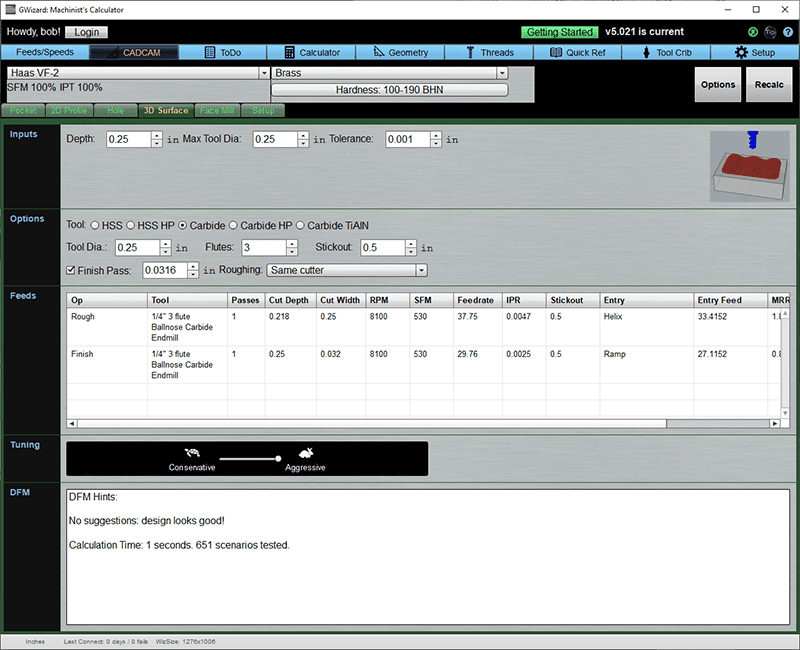Select the Carbide TiAlN tool option
800x650 pixels.
coord(303,224)
